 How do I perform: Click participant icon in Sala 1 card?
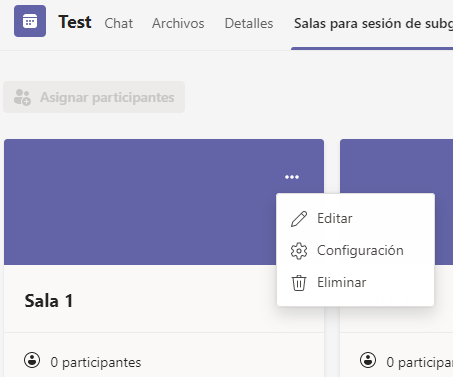click(x=32, y=360)
